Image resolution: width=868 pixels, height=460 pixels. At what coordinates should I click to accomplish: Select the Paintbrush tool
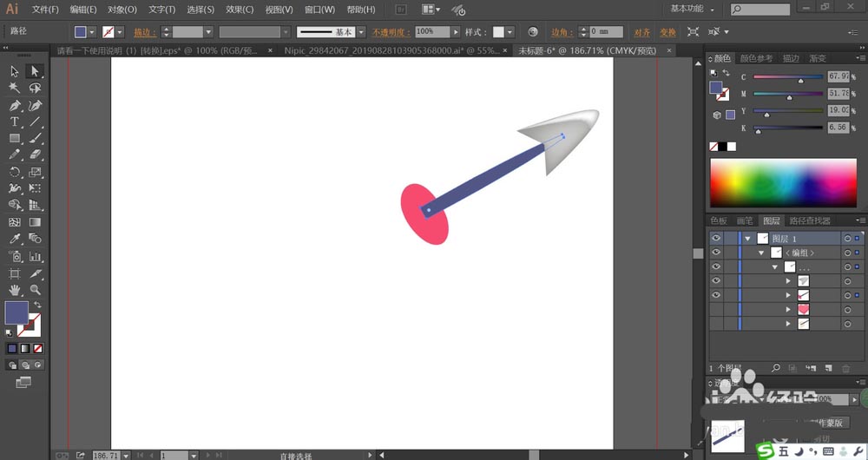35,138
